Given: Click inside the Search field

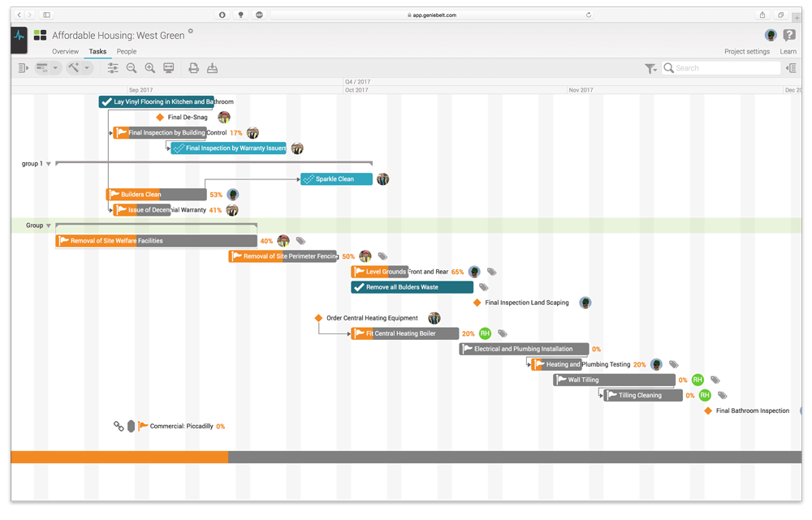Looking at the screenshot, I should [723, 68].
